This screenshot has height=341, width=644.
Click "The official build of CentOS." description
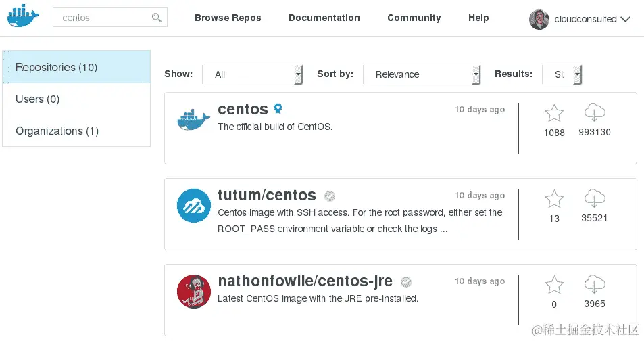click(x=275, y=127)
